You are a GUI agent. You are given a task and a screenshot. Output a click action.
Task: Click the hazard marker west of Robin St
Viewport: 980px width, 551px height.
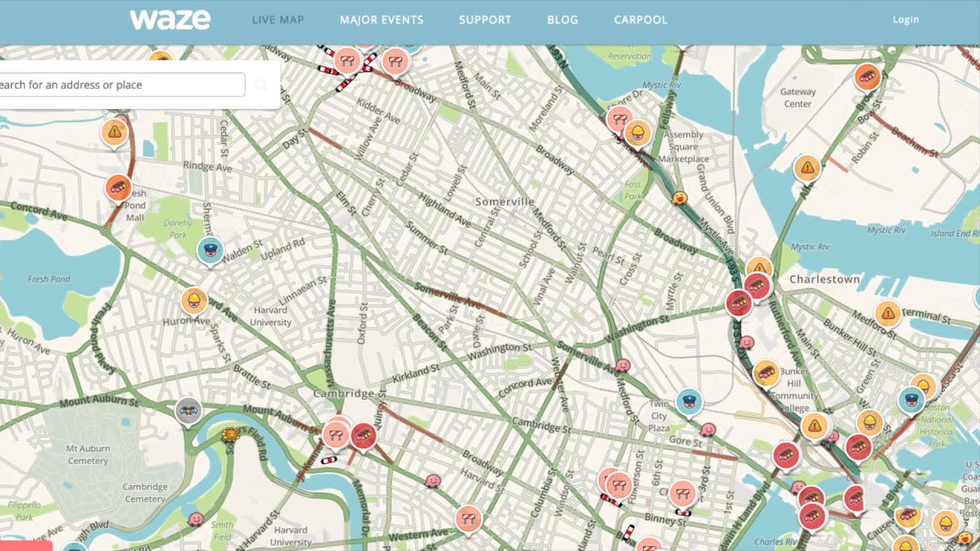click(807, 168)
